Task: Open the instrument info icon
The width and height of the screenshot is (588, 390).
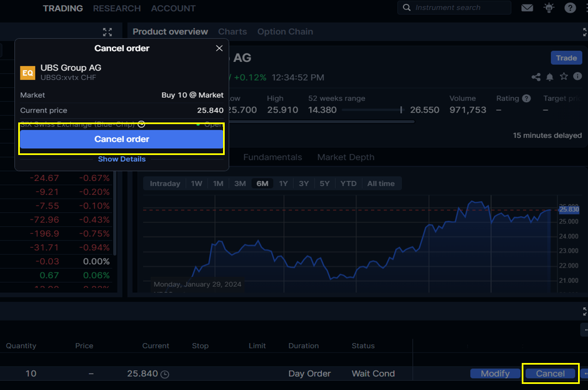Action: tap(578, 77)
